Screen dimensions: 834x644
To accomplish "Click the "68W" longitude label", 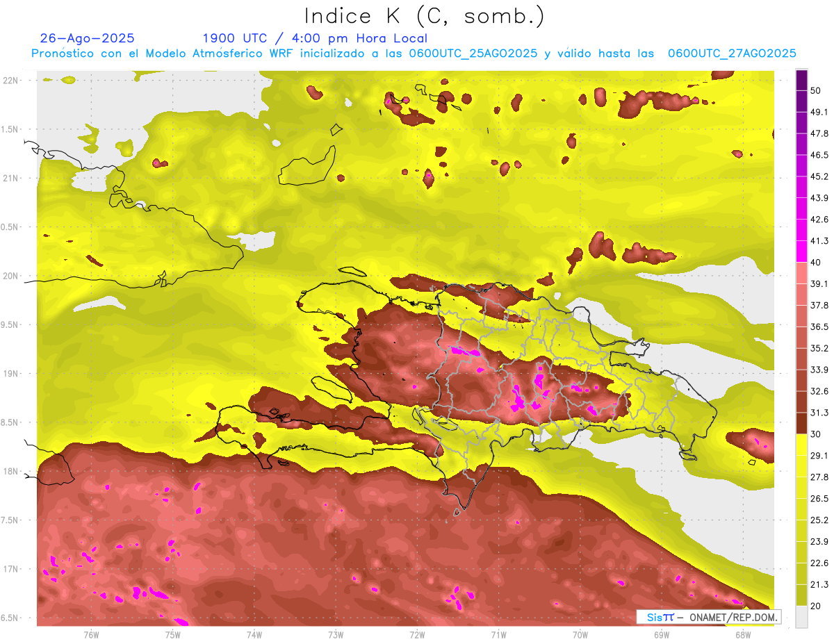I will click(743, 634).
